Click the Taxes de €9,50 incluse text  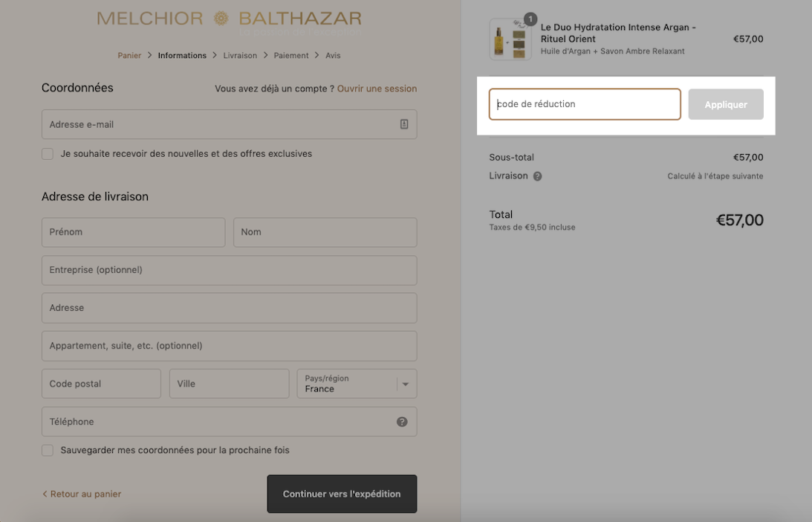coord(533,227)
